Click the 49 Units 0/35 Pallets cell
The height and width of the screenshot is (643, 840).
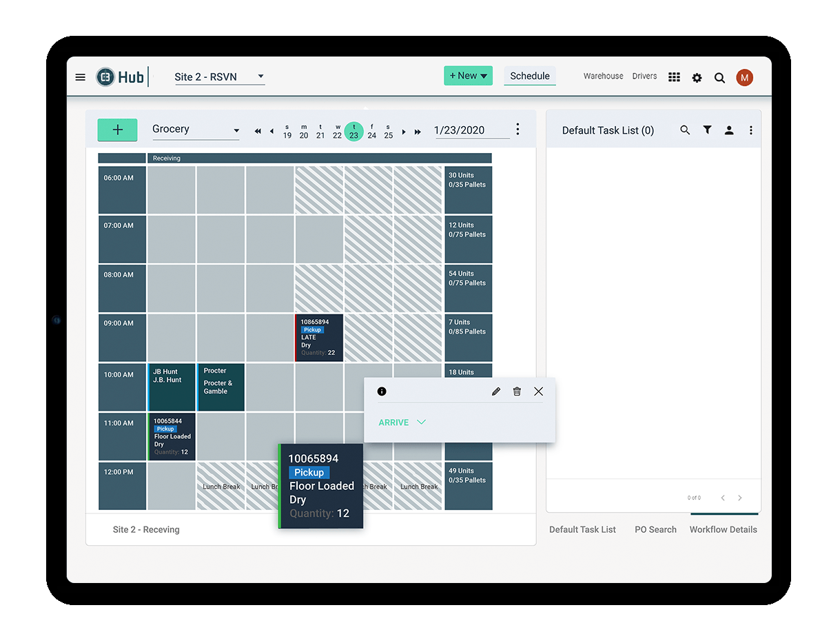469,486
